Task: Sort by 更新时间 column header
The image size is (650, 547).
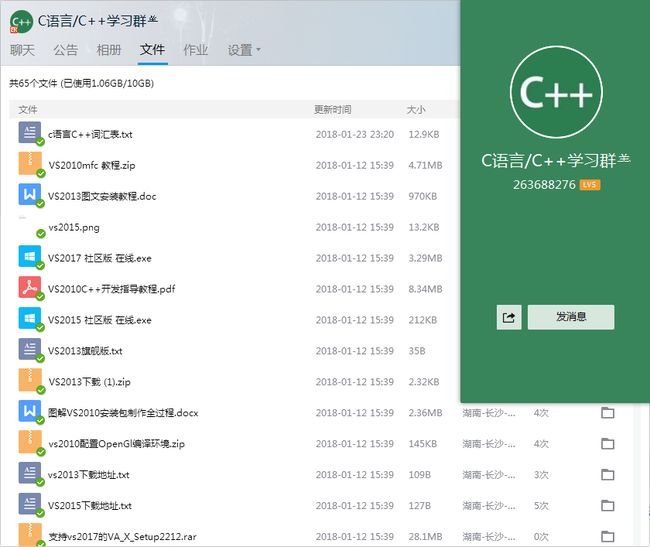Action: click(x=332, y=109)
